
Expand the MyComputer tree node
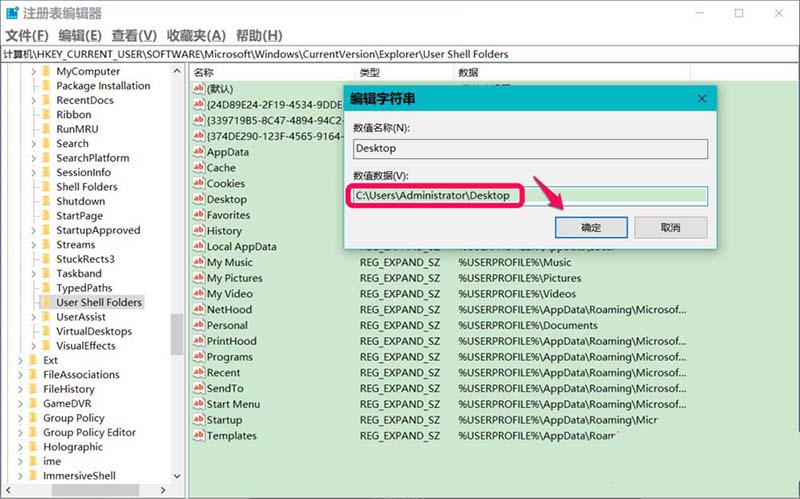tap(34, 72)
